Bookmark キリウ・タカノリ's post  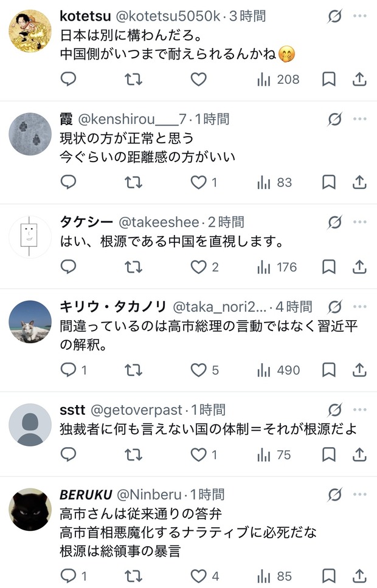coord(329,370)
